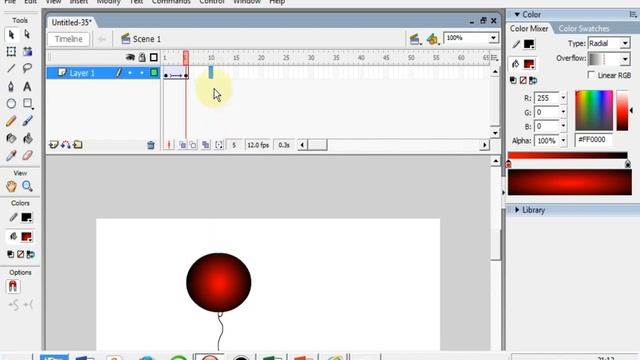Open Color panel options menu

pyautogui.click(x=633, y=14)
